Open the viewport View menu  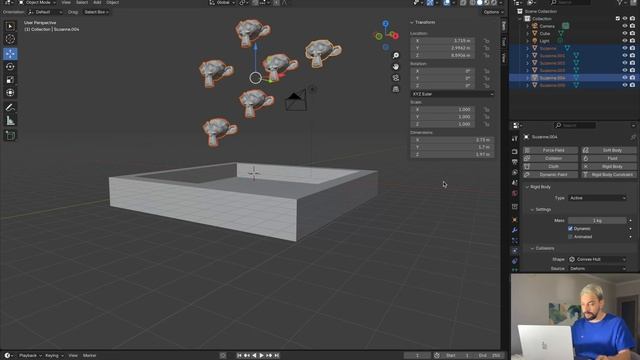[66, 2]
